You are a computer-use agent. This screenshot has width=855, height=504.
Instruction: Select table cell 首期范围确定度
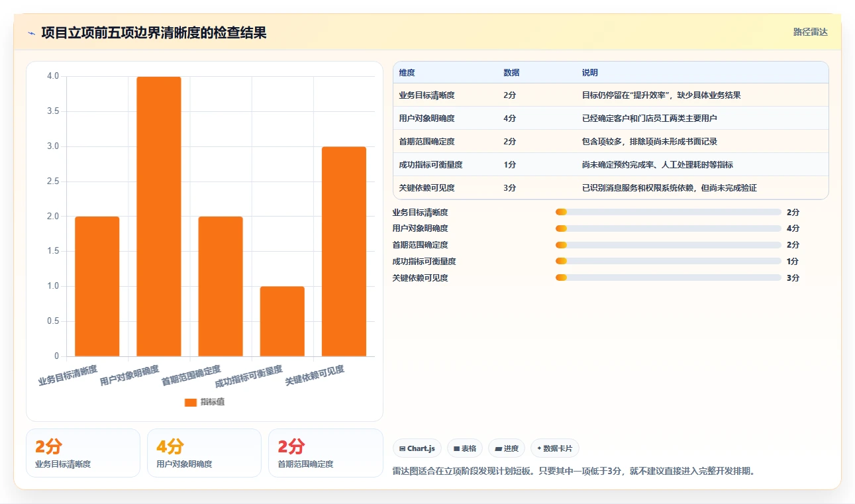click(x=427, y=141)
